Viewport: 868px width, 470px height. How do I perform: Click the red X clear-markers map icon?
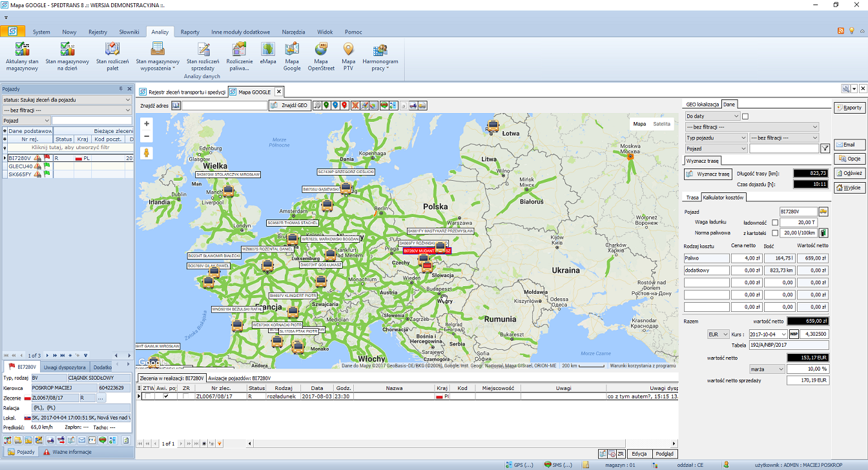355,105
